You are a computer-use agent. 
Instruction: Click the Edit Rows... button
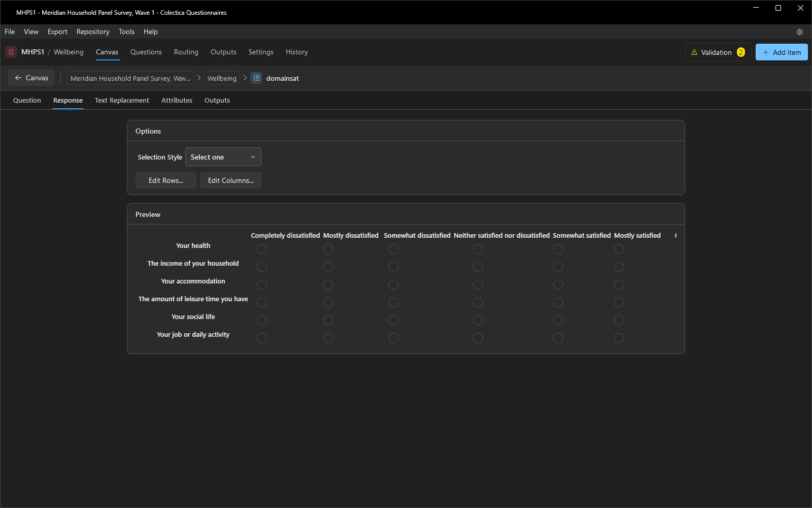click(x=166, y=180)
